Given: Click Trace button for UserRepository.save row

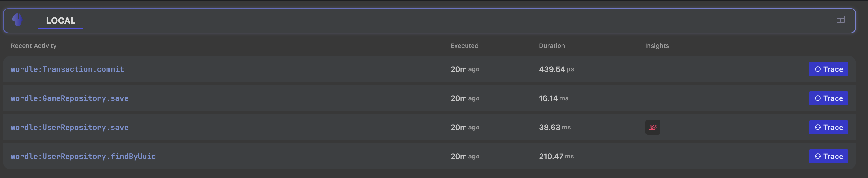Looking at the screenshot, I should click(829, 128).
